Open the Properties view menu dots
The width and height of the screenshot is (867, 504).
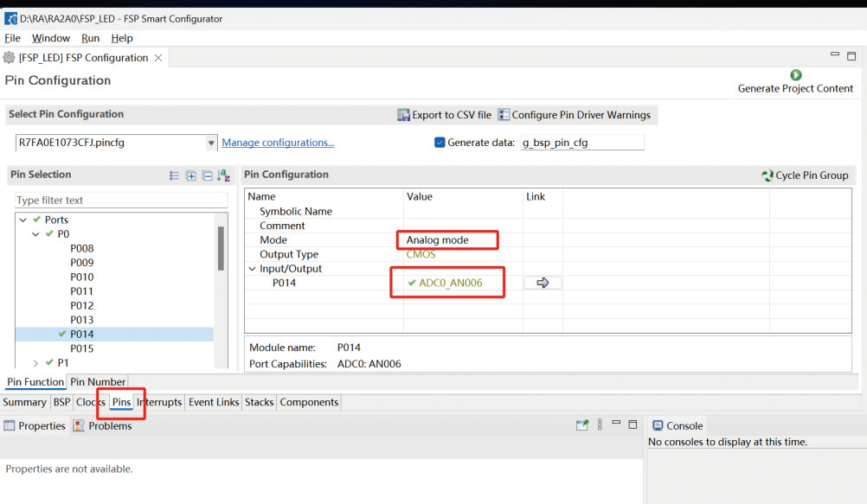tap(600, 424)
